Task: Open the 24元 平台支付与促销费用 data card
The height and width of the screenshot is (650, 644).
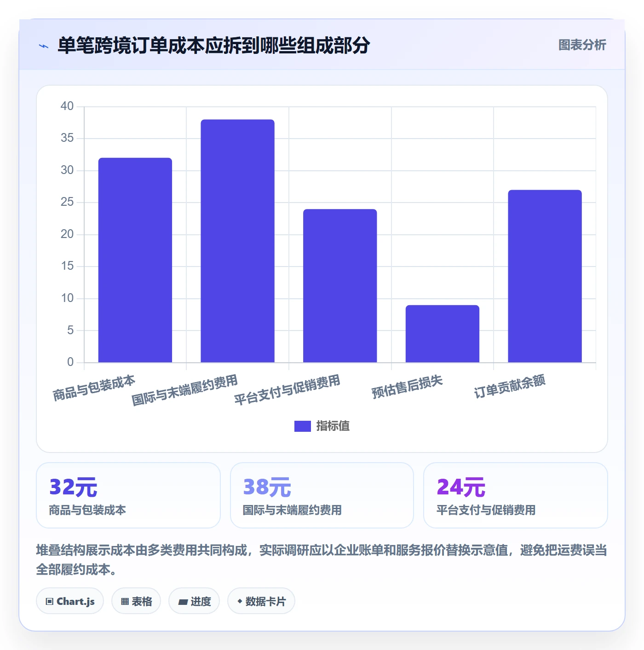Action: coord(515,495)
